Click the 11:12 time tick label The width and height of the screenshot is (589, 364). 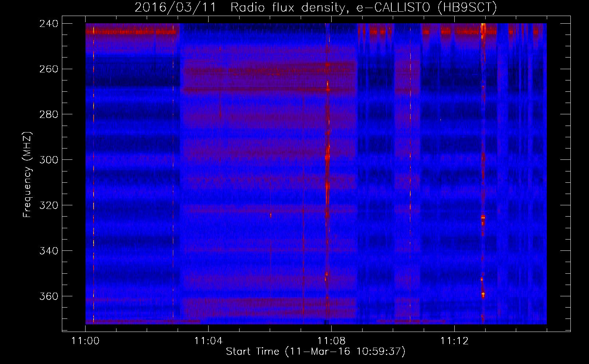[x=454, y=341]
